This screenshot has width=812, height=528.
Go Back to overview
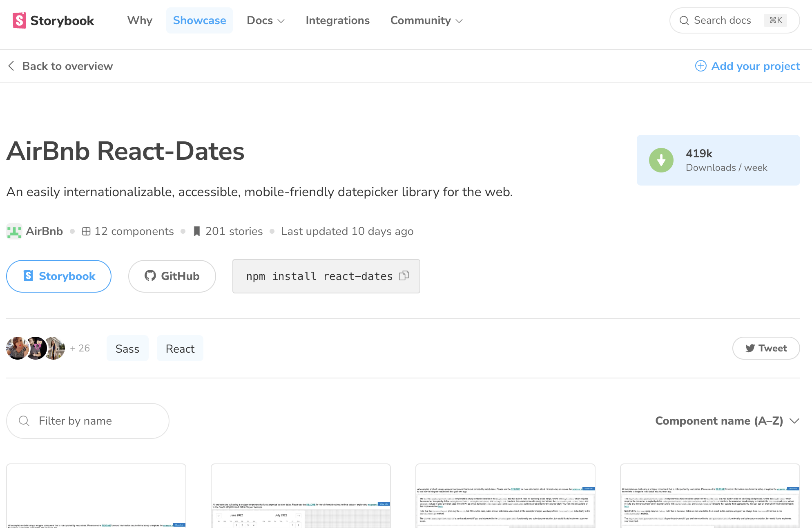pyautogui.click(x=60, y=66)
